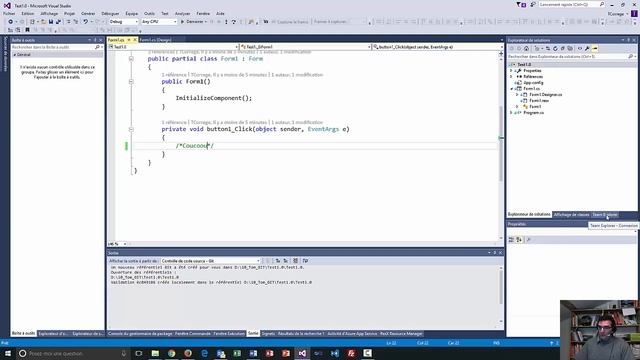Toggle word wrap icon in Sortie panel
The width and height of the screenshot is (640, 360).
click(306, 261)
